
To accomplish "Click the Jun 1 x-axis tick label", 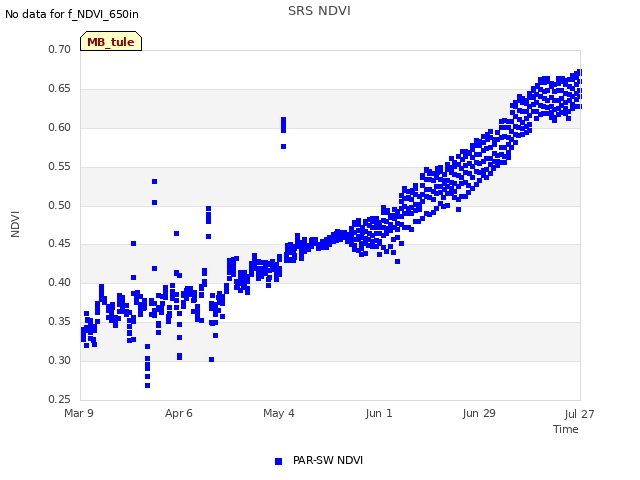I will (x=379, y=413).
